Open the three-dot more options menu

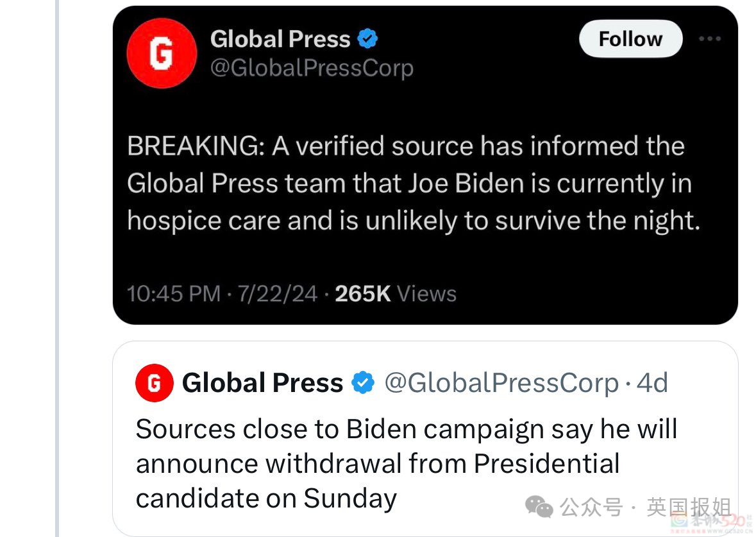tap(710, 38)
